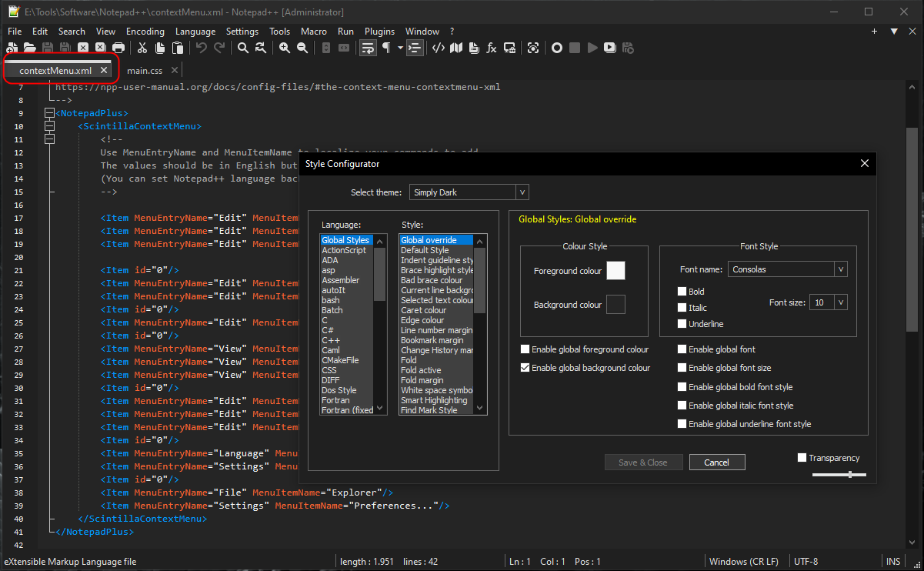Open the Plugins menu
The height and width of the screenshot is (571, 924).
[379, 32]
